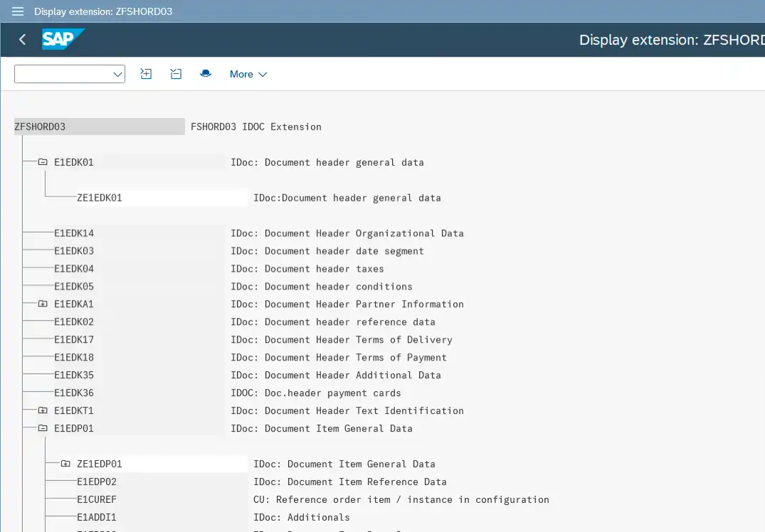Screen dimensions: 765x532
Task: Select the E1EDK14 organizational data segment
Action: 74,233
